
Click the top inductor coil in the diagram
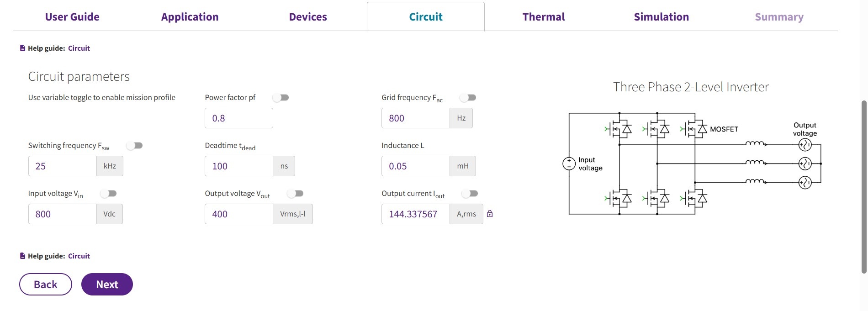755,144
